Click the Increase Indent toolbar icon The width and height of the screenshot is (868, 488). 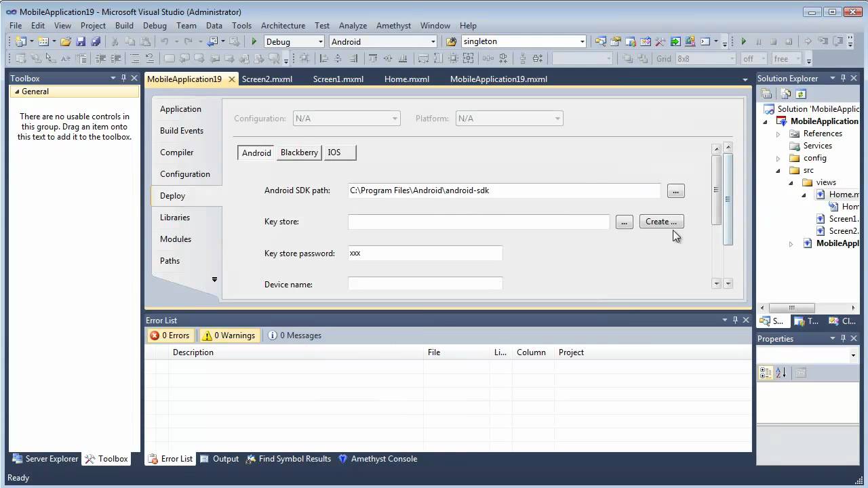pos(116,59)
